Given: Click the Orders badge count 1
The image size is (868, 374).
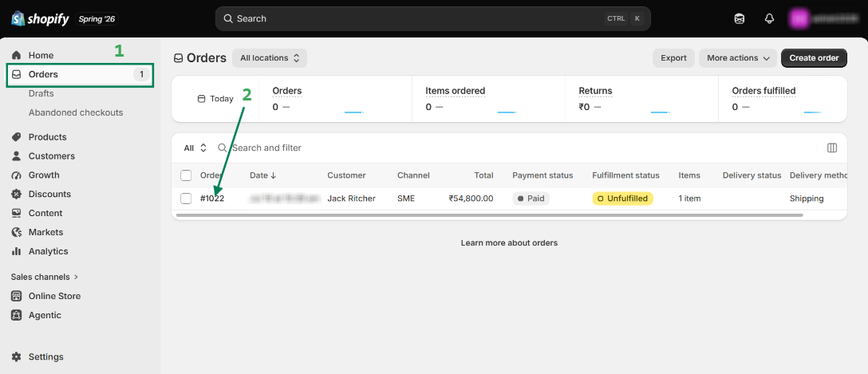Looking at the screenshot, I should (142, 75).
